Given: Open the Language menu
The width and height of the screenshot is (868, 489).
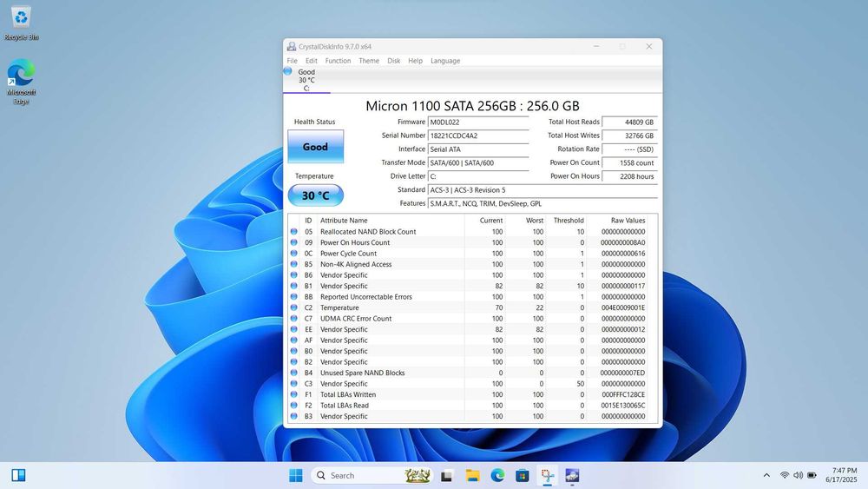Looking at the screenshot, I should [445, 61].
